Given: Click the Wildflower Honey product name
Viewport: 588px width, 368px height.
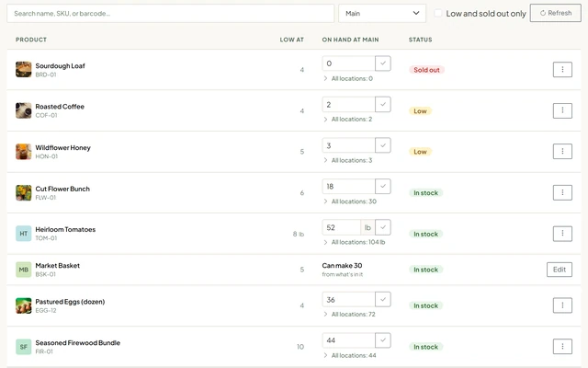Looking at the screenshot, I should (63, 147).
